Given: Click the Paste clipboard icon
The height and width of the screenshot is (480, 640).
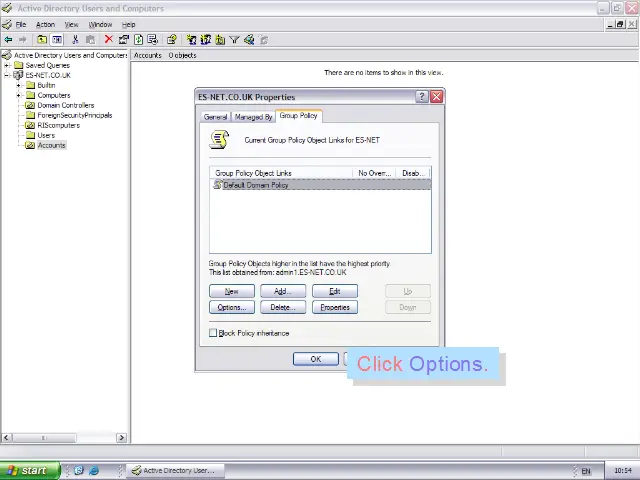Looking at the screenshot, I should [x=90, y=40].
